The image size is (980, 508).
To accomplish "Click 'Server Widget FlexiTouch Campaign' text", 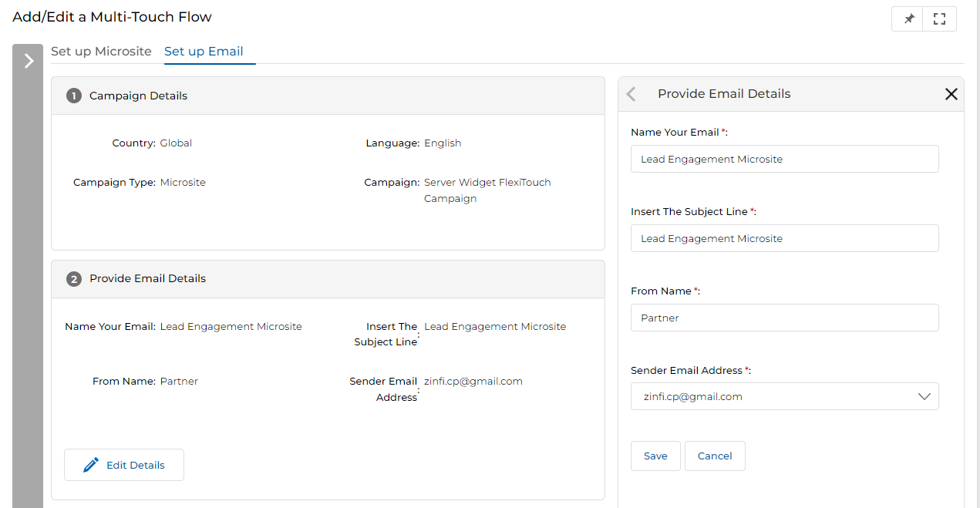I will (487, 190).
